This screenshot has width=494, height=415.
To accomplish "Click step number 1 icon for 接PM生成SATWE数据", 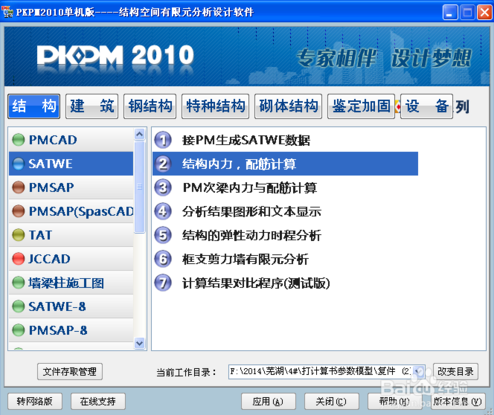I will (x=163, y=140).
